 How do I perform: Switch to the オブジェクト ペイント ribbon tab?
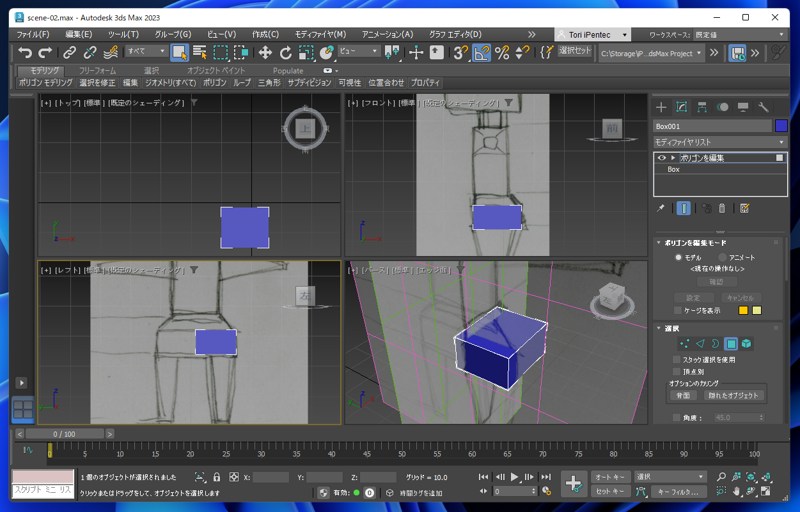click(x=216, y=70)
